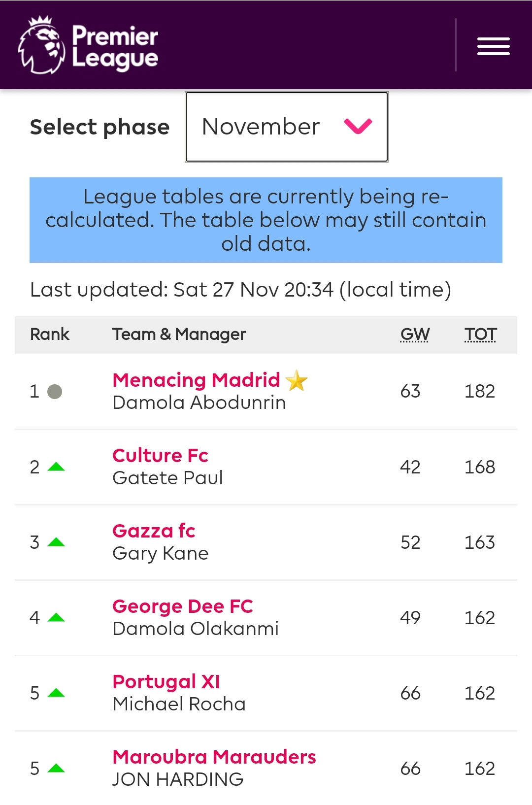Click the GW column header
Image resolution: width=532 pixels, height=805 pixels.
tap(415, 335)
